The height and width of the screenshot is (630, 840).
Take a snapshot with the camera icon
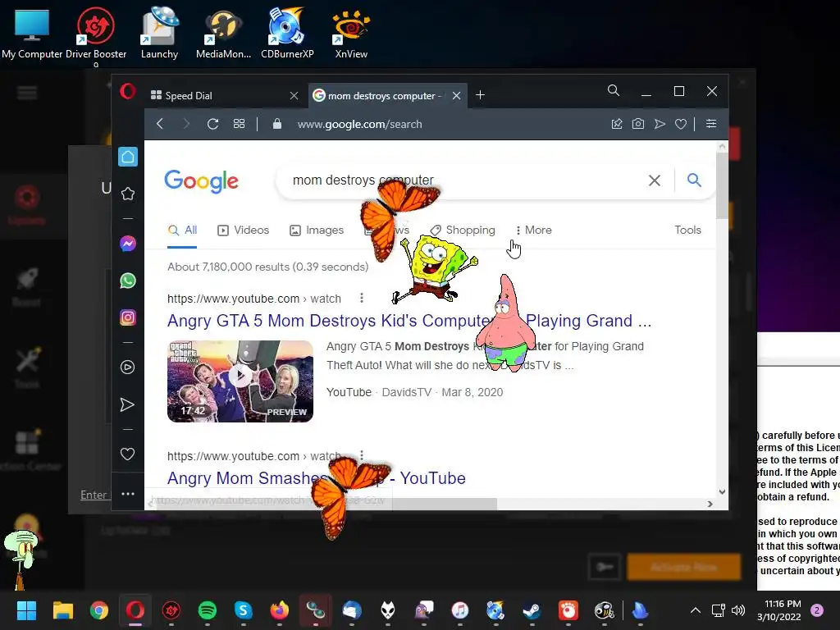638,124
